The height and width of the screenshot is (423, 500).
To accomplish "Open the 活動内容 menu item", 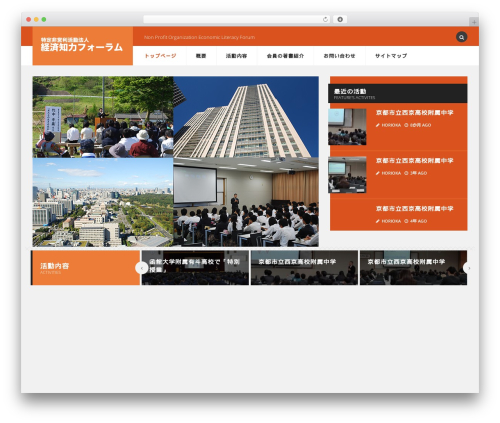I will [236, 56].
